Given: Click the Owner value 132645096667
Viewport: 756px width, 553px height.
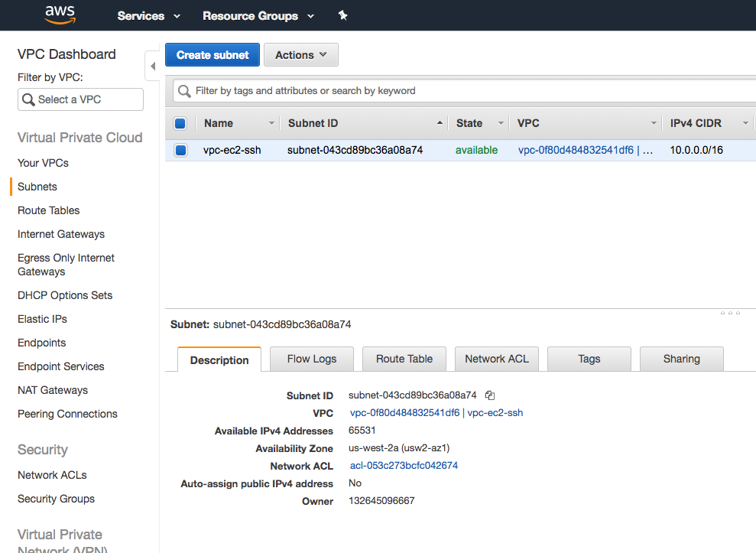Looking at the screenshot, I should 381,501.
